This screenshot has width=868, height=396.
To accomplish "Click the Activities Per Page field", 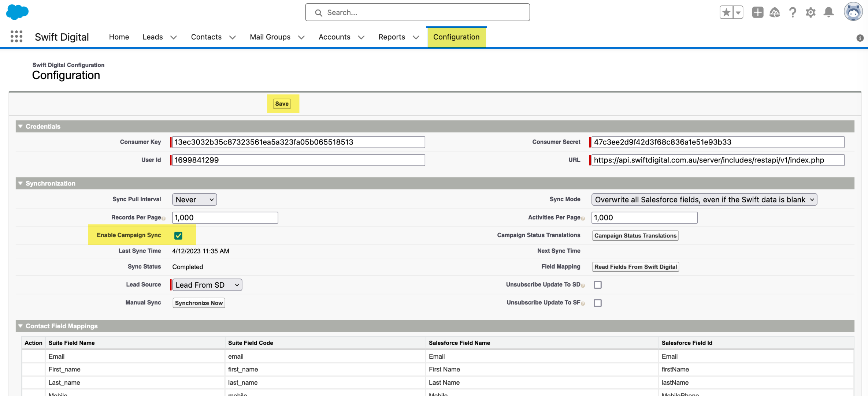I will point(645,218).
